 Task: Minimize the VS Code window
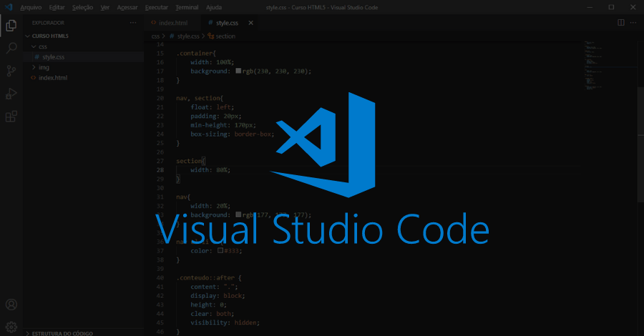point(590,7)
